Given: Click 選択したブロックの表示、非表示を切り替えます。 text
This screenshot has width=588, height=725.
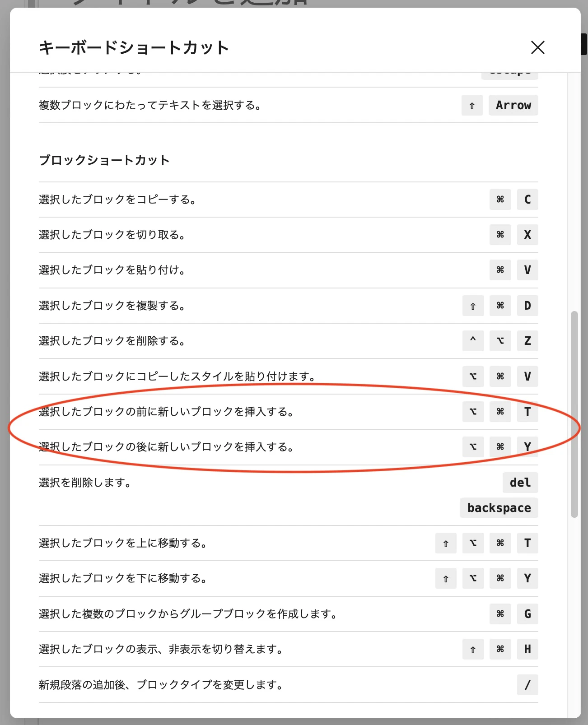Looking at the screenshot, I should click(x=161, y=649).
